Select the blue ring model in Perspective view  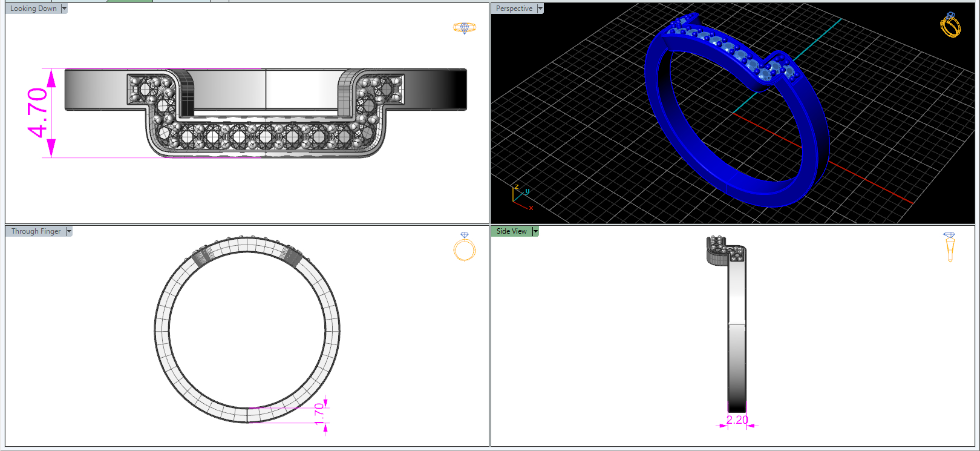coord(736,111)
